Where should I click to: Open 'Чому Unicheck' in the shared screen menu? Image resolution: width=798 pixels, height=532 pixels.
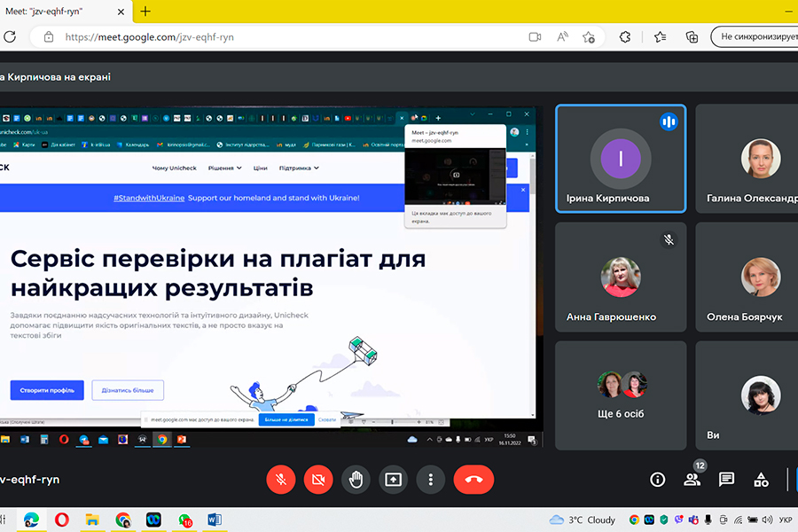tap(174, 168)
